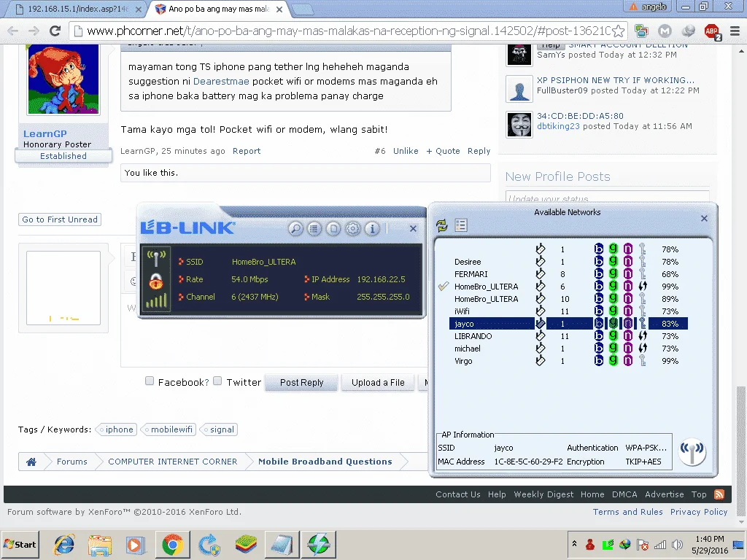The height and width of the screenshot is (560, 747).
Task: Show hidden tray icons arrow
Action: [x=575, y=543]
